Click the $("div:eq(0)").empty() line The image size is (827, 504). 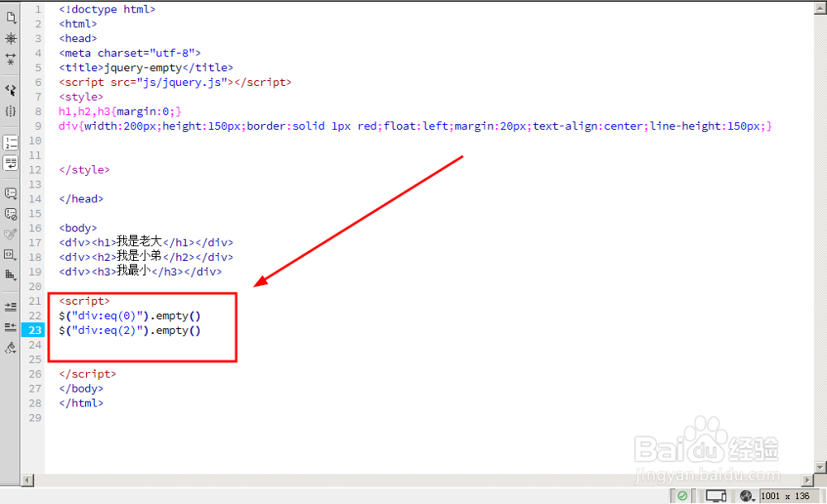click(x=130, y=316)
